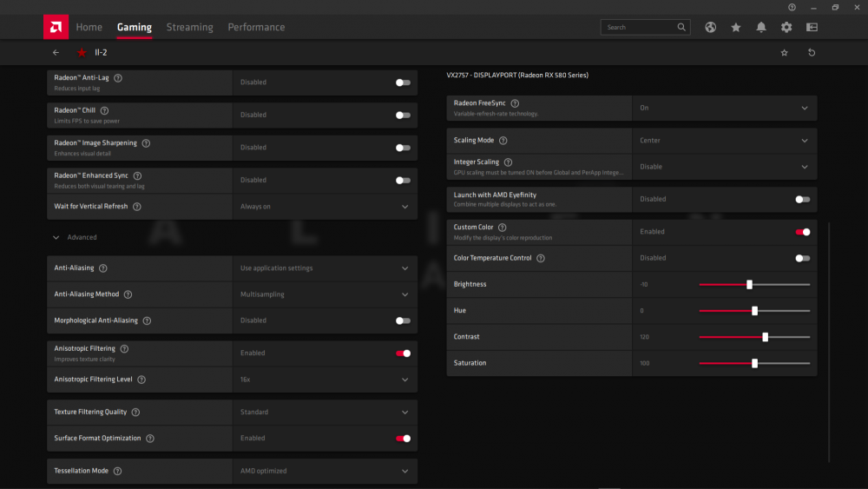Go to the Performance tab
This screenshot has height=489, width=868.
click(256, 27)
